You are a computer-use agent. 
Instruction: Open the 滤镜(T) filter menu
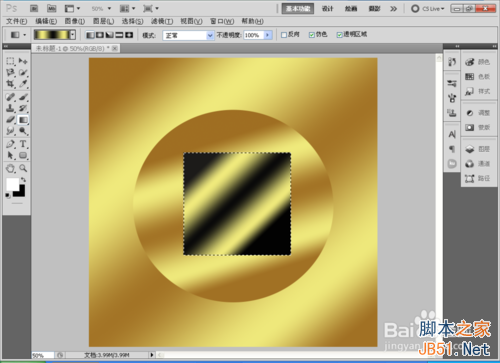coord(162,21)
